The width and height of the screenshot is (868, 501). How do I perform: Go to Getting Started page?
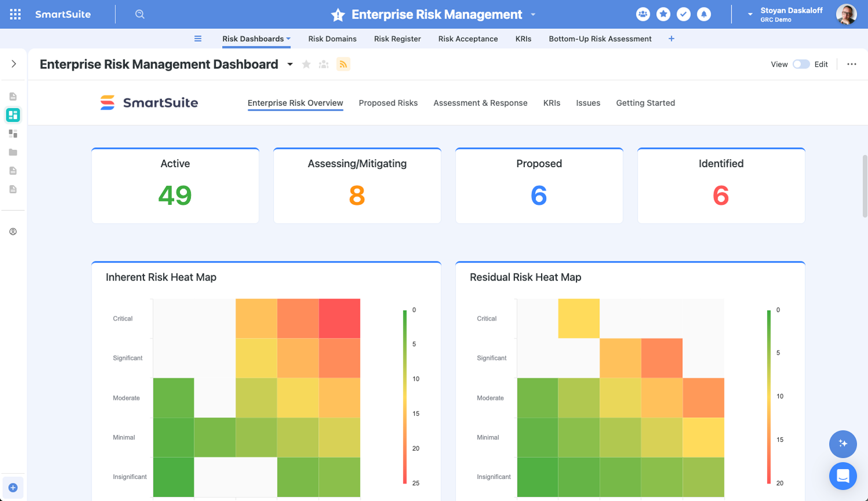click(645, 103)
